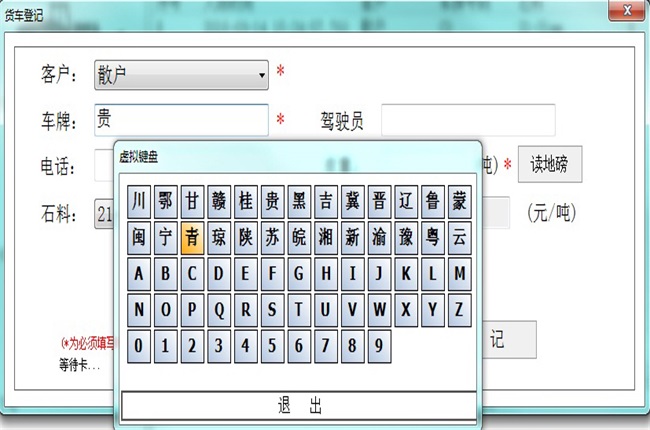Select the 粤 key on the keyboard
Image resolution: width=650 pixels, height=430 pixels.
(432, 237)
